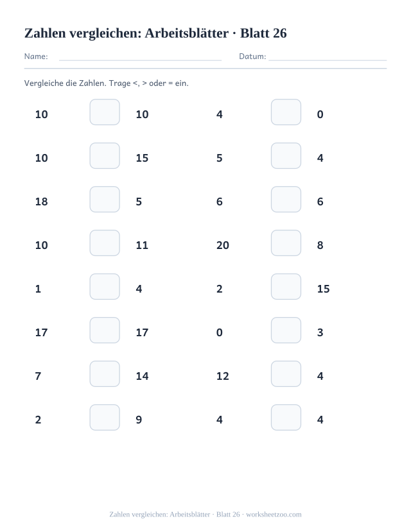Click answer box between 2 and 15
Viewport: 411px width, 532px height.
point(286,287)
